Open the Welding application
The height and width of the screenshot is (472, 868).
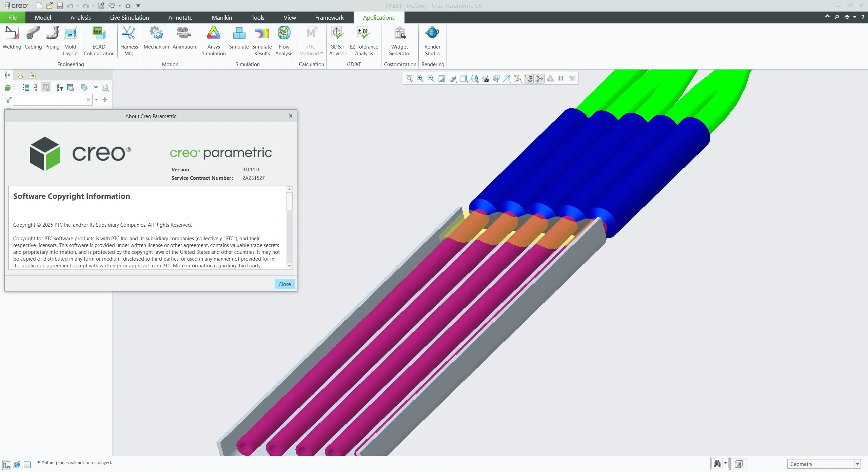pos(12,38)
